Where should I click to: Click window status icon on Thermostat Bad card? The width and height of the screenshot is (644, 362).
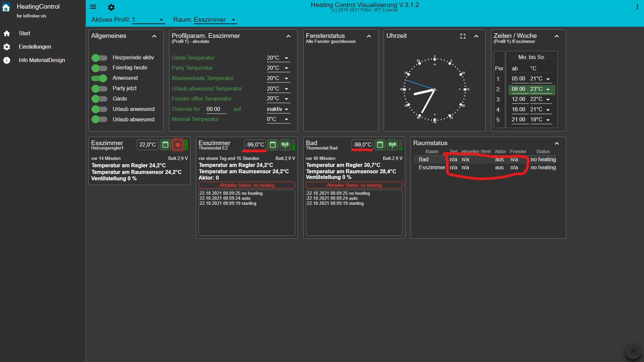pyautogui.click(x=380, y=145)
